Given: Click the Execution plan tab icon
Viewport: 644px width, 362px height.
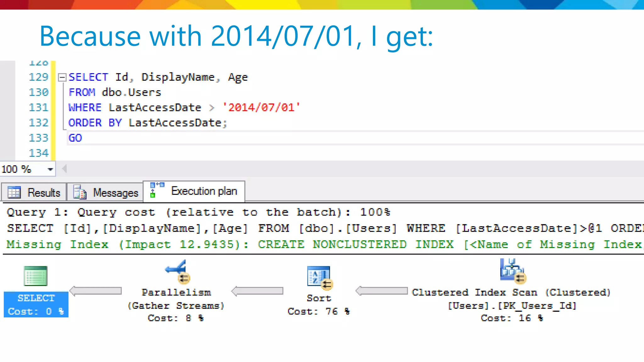Looking at the screenshot, I should coord(157,190).
